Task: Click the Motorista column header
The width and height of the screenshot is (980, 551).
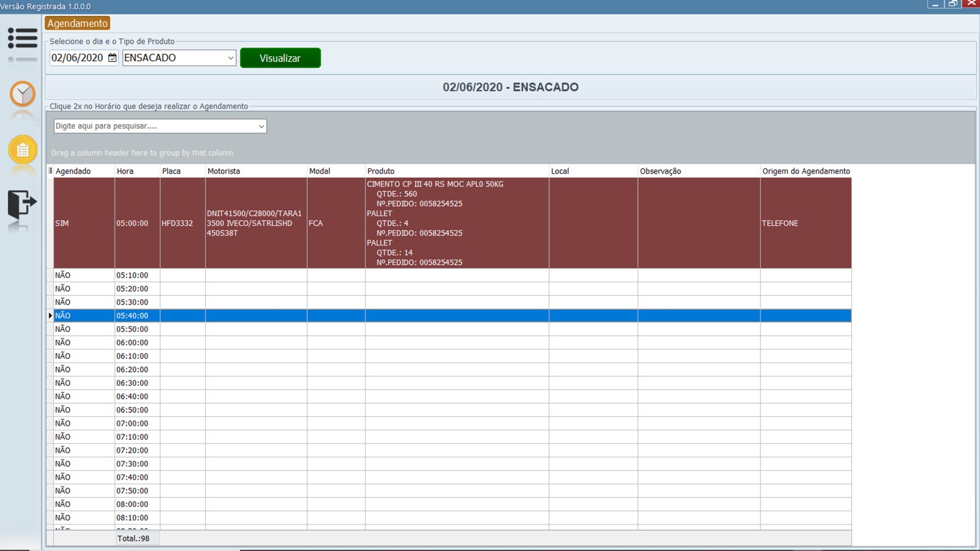Action: 255,171
